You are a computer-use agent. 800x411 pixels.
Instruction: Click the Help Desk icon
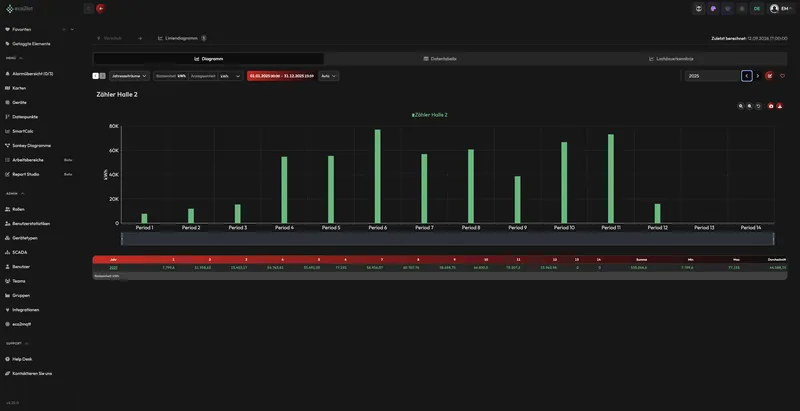[x=8, y=359]
